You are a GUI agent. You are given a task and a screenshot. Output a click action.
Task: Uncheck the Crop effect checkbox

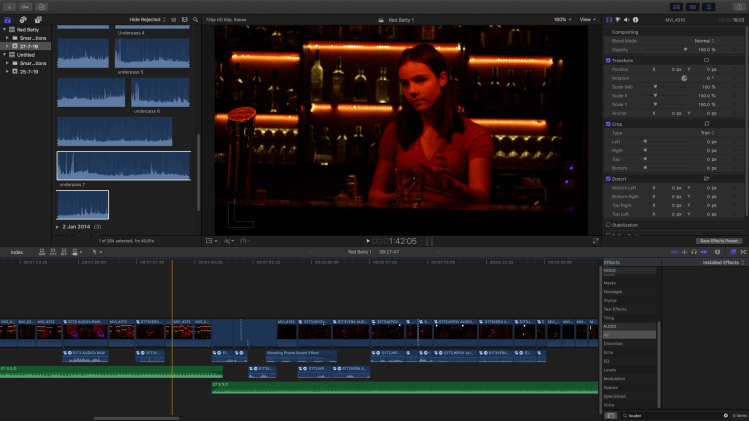click(608, 123)
